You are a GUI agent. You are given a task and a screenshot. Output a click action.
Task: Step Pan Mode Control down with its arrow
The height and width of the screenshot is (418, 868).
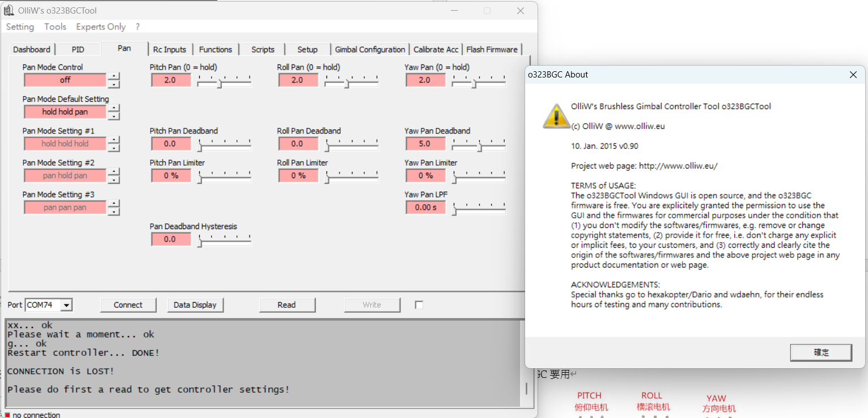coord(114,84)
